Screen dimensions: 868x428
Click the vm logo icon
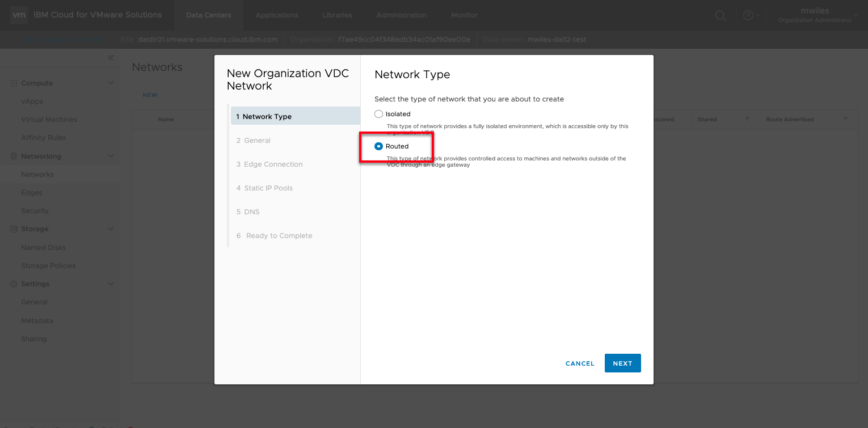click(19, 15)
